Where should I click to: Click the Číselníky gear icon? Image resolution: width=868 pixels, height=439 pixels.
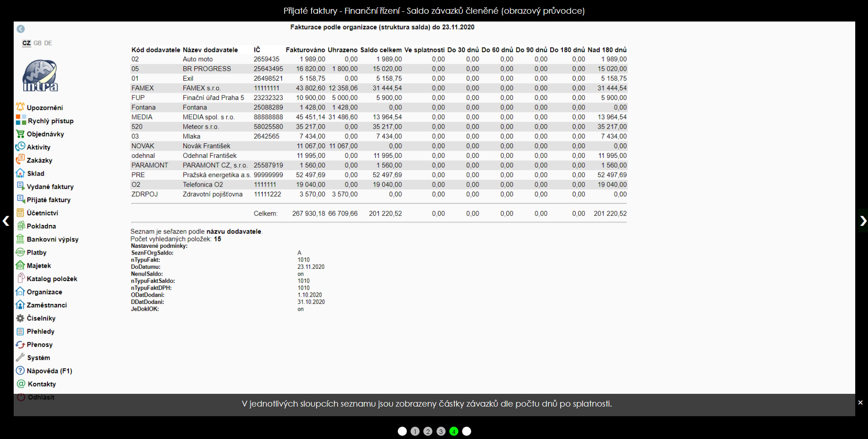(20, 318)
